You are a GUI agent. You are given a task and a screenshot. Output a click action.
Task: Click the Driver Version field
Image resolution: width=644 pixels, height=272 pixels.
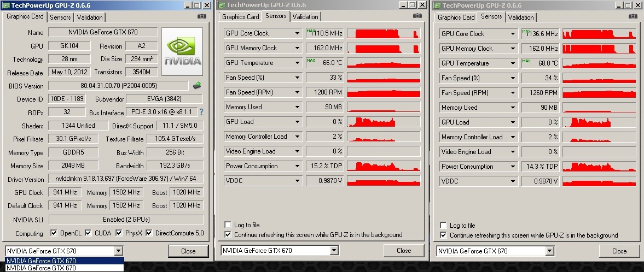(126, 179)
